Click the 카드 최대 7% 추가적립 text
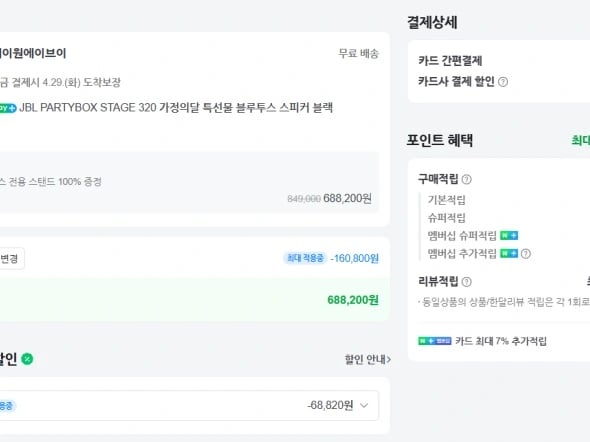 501,341
